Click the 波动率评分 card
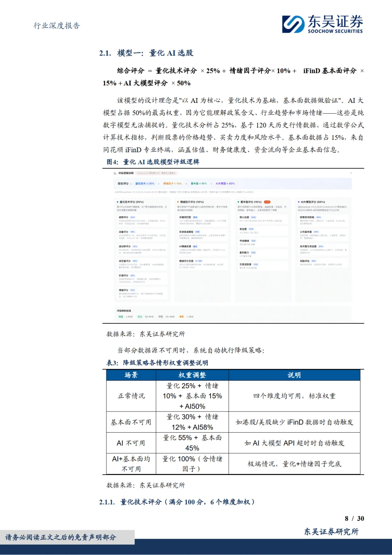 tap(142, 249)
